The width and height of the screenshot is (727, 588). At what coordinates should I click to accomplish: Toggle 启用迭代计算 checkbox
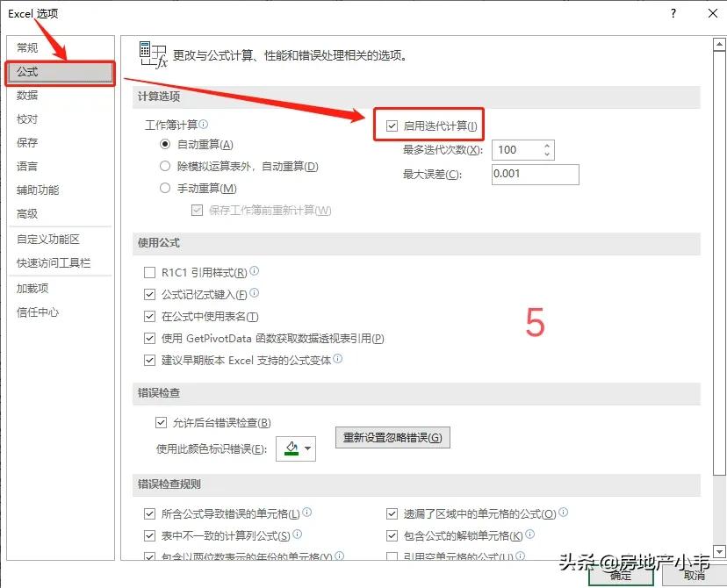(392, 125)
